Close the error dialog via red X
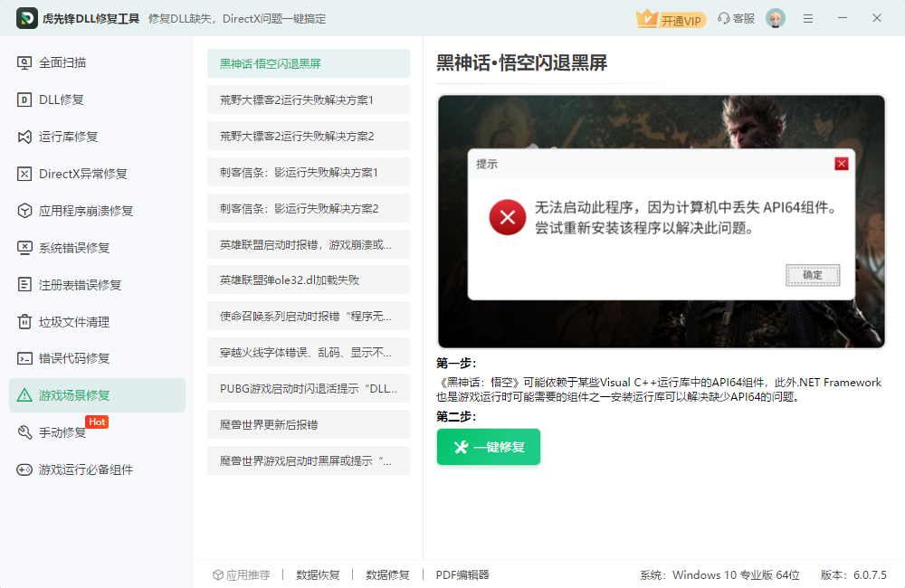Screen dimensions: 905x588 [841, 164]
